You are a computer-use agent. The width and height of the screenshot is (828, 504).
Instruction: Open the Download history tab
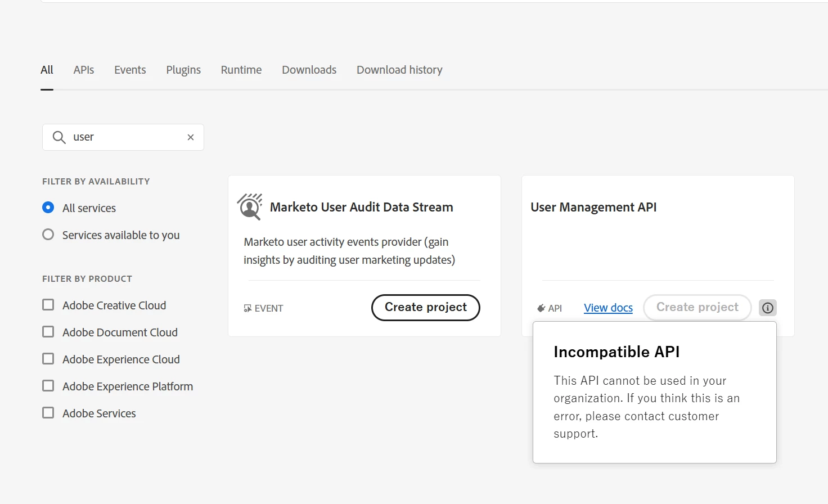point(399,70)
